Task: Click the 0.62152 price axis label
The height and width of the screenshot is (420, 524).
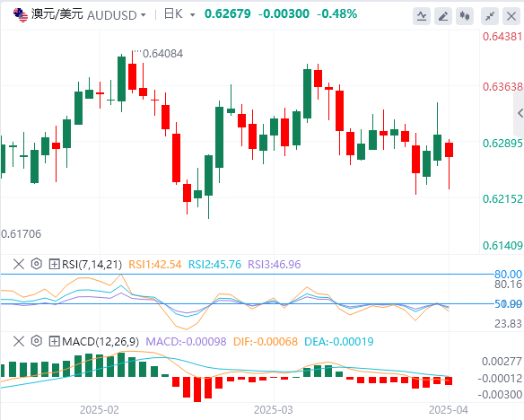Action: (x=502, y=199)
